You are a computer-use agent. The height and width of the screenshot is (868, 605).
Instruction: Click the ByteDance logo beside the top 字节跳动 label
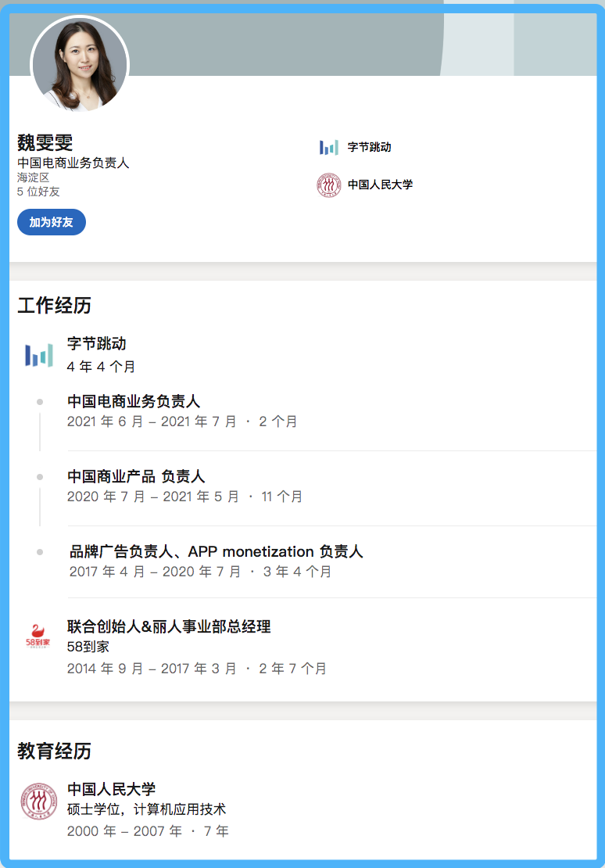tap(329, 147)
